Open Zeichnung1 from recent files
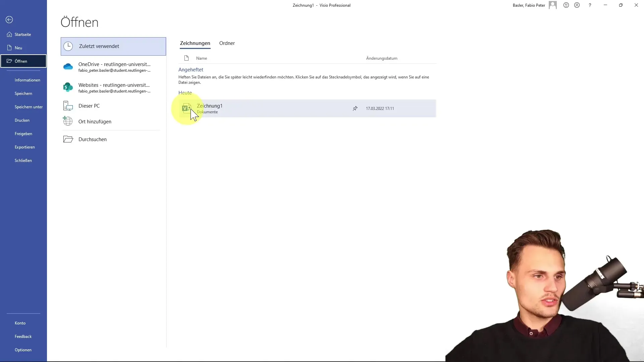This screenshot has height=362, width=644. point(210,108)
